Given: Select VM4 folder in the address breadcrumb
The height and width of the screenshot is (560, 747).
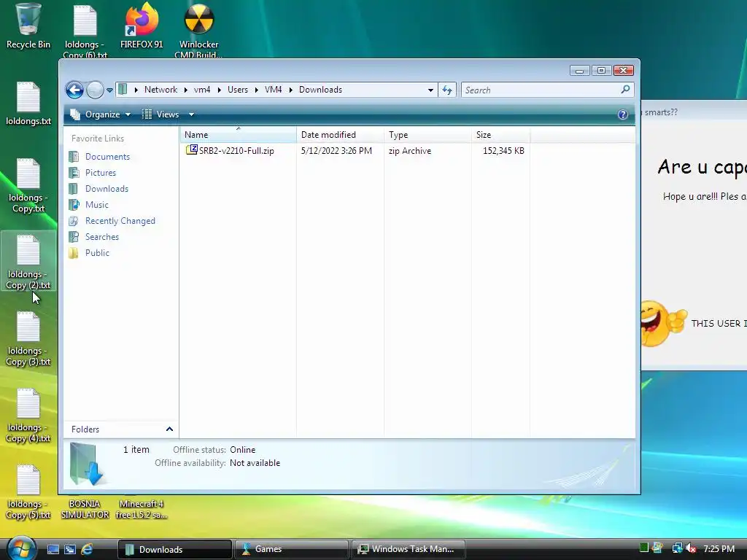Looking at the screenshot, I should [x=273, y=90].
